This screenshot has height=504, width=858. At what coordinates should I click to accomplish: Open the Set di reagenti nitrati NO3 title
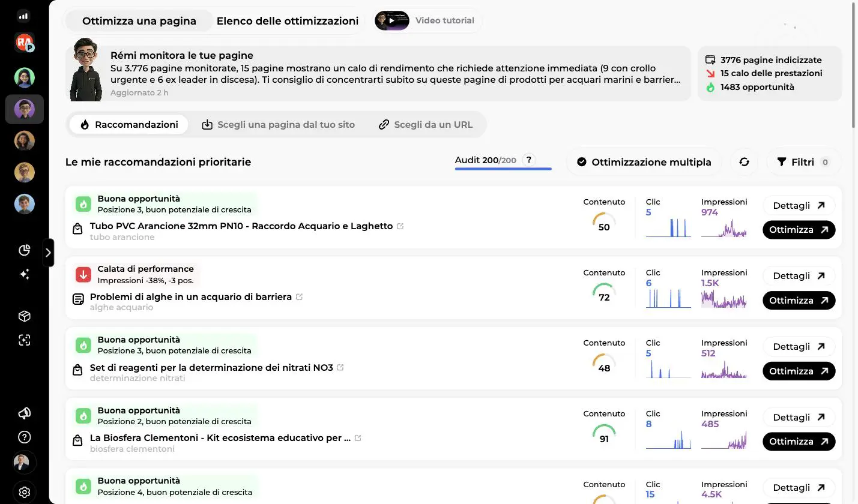(211, 367)
